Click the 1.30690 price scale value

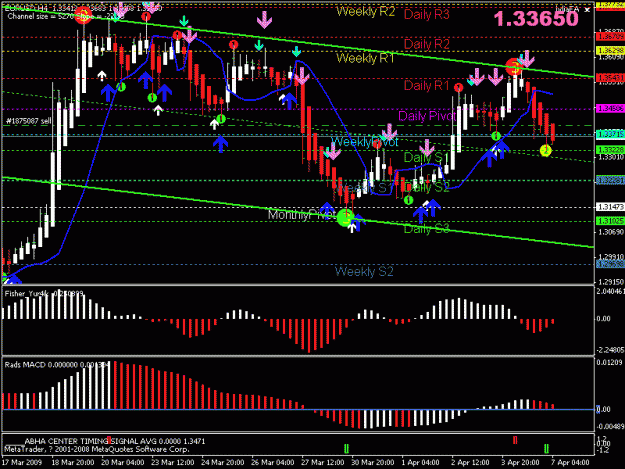610,232
